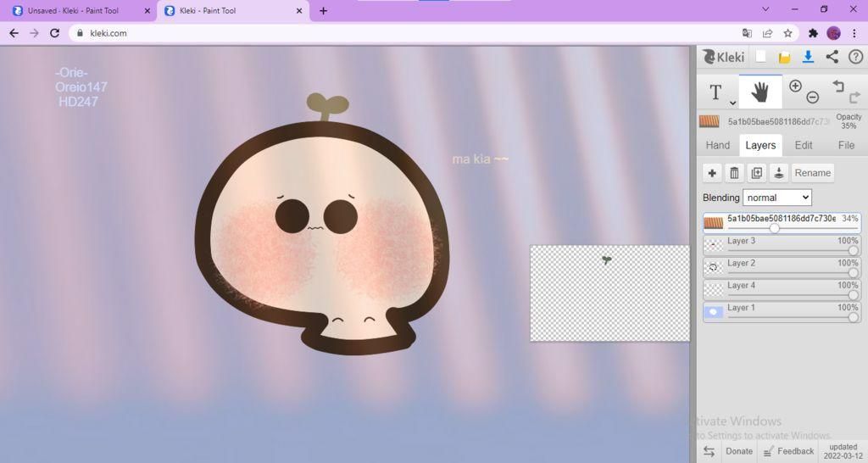Image resolution: width=868 pixels, height=463 pixels.
Task: Click the Layer 4 opacity slider handle
Action: coord(853,294)
